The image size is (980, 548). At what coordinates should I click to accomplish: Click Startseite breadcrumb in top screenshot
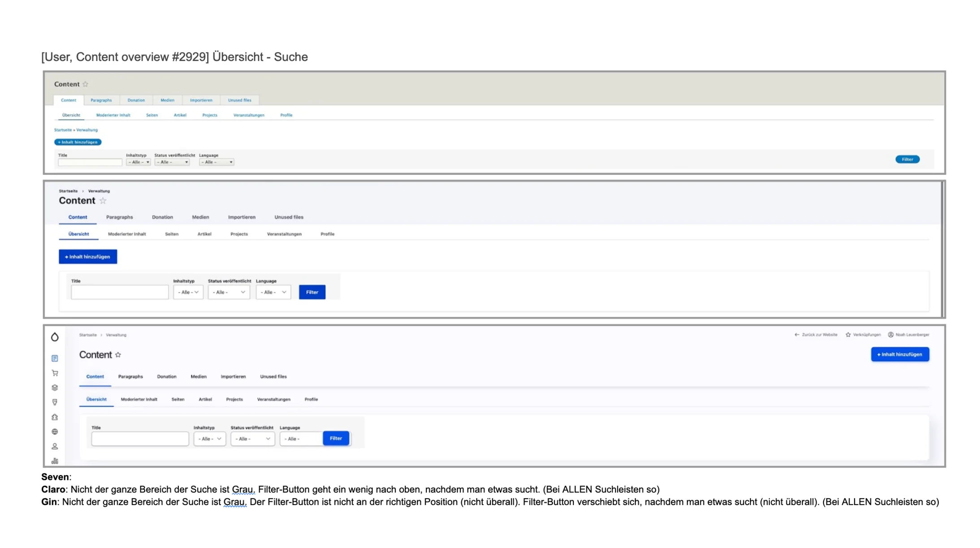tap(63, 130)
